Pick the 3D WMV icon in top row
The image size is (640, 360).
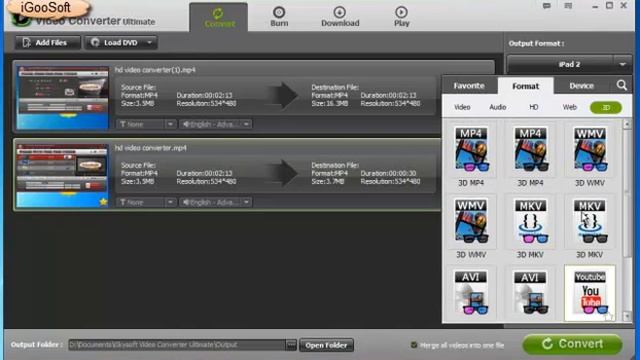(x=589, y=149)
